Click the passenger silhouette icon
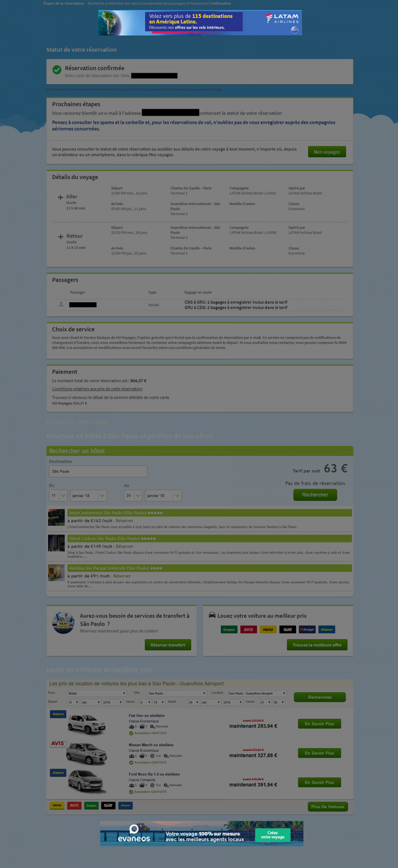This screenshot has height=868, width=398. (61, 305)
